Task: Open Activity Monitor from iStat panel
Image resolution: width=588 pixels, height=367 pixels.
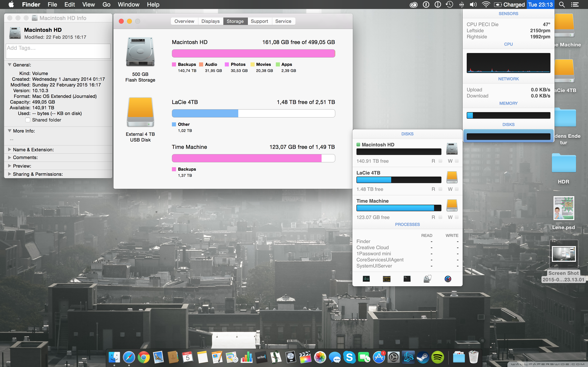Action: tap(366, 279)
